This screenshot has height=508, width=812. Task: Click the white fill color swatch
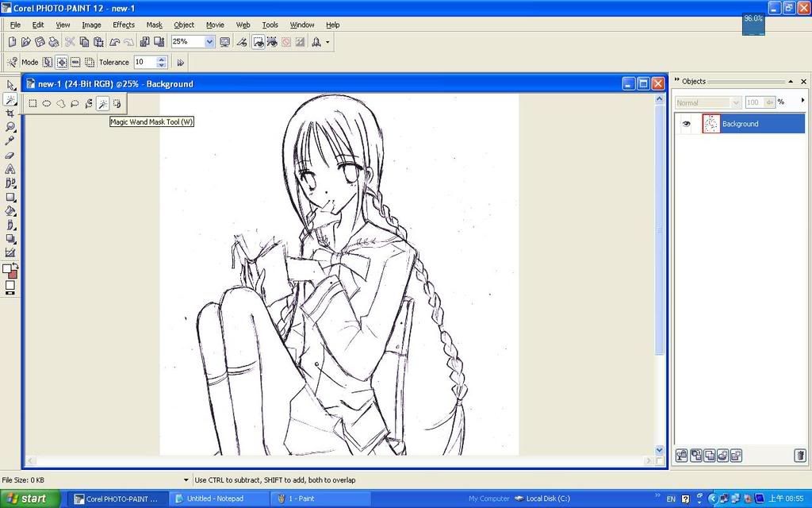click(10, 285)
